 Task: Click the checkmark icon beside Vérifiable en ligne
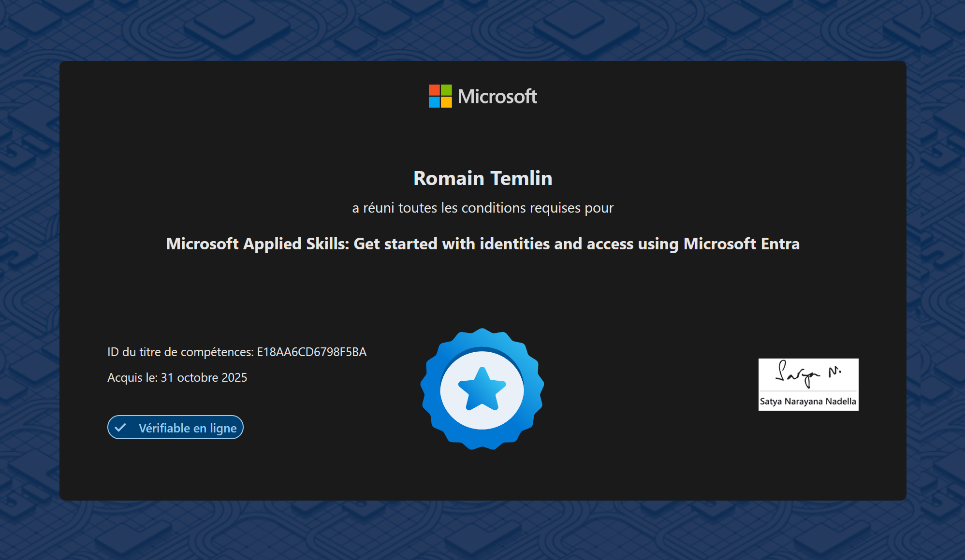pyautogui.click(x=120, y=428)
